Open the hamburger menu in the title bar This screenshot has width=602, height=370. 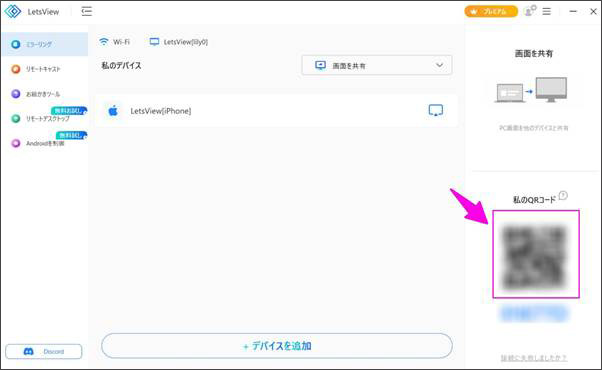(x=547, y=12)
